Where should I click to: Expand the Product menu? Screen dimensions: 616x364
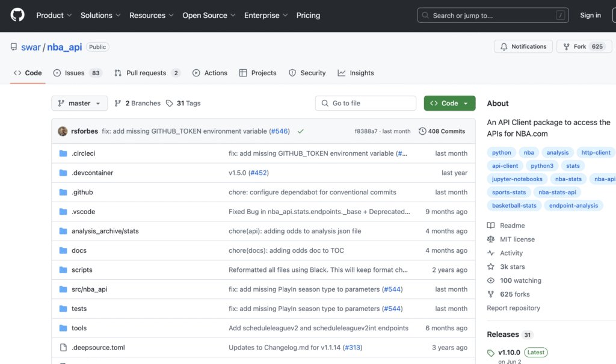pos(54,15)
